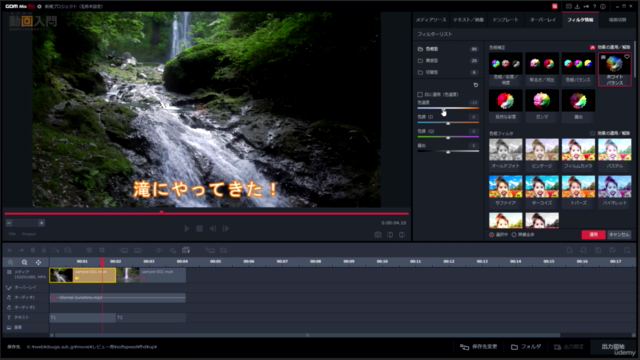Play the preview video
Viewport: 640px width, 360px height.
tap(187, 229)
